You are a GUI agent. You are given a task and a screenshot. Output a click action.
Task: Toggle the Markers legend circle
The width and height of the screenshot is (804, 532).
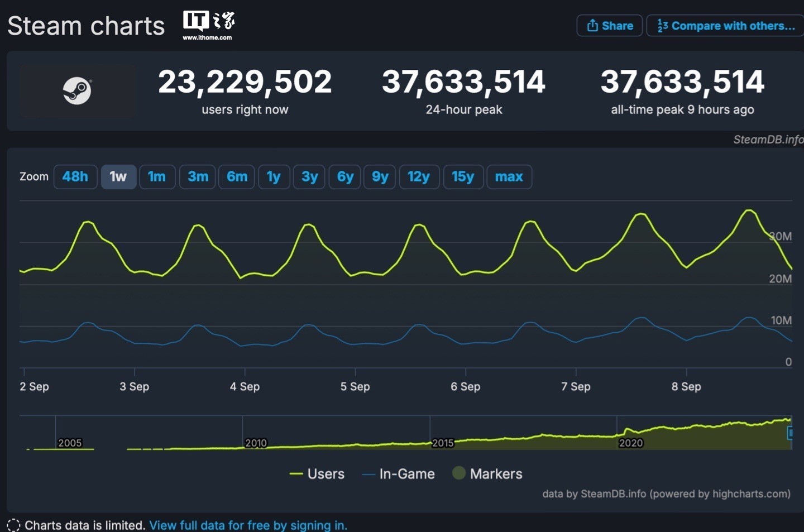[x=459, y=473]
